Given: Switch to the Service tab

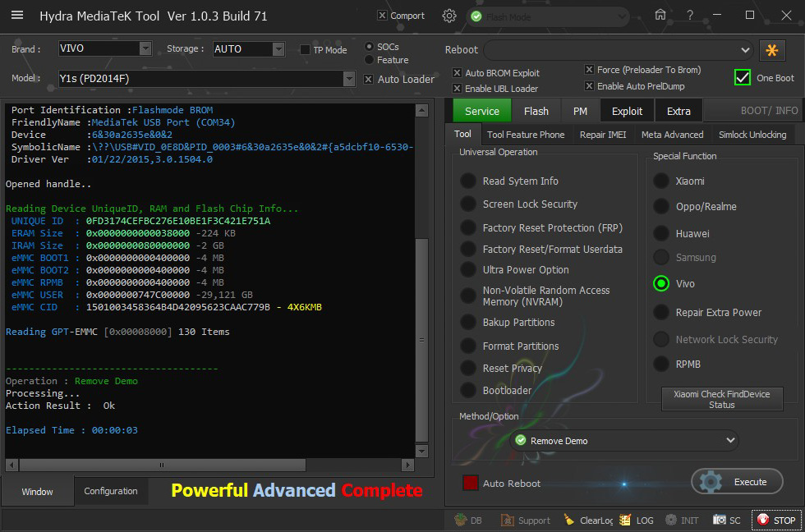Looking at the screenshot, I should [x=482, y=111].
